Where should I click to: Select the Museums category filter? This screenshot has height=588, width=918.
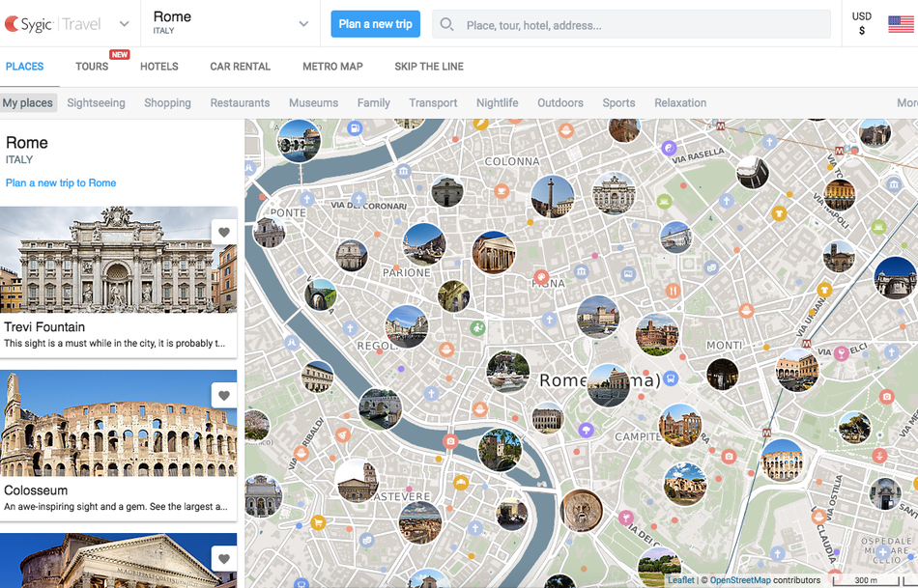point(313,102)
